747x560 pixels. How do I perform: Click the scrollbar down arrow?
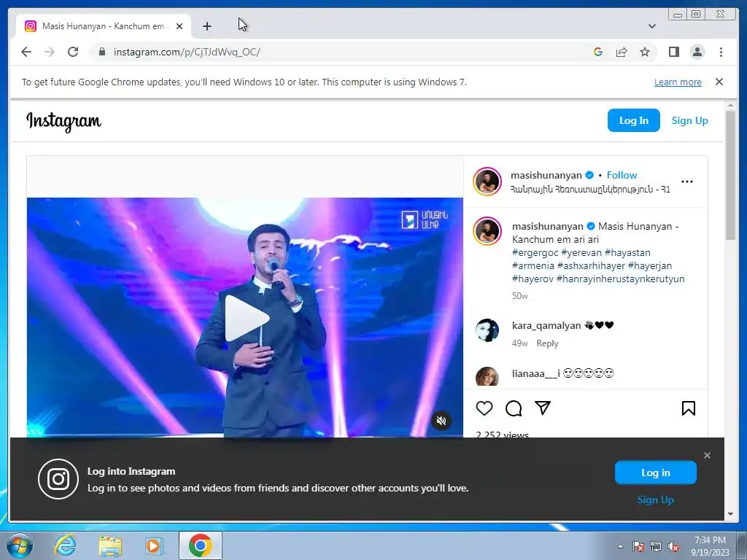point(731,514)
